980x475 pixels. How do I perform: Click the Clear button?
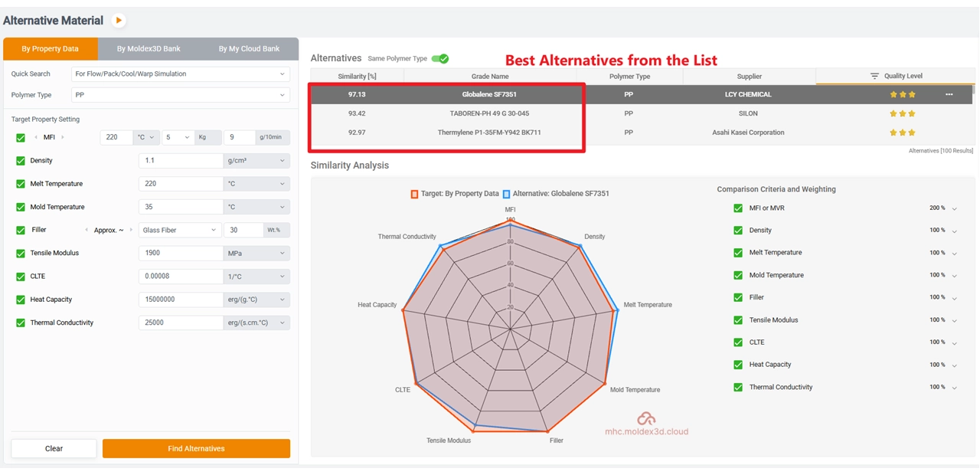coord(54,449)
